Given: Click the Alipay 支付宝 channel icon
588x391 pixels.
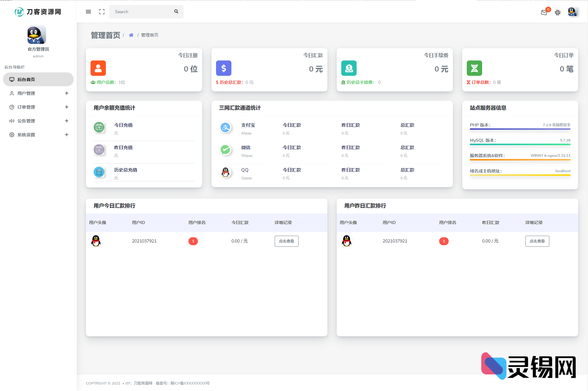Looking at the screenshot, I should (x=226, y=128).
